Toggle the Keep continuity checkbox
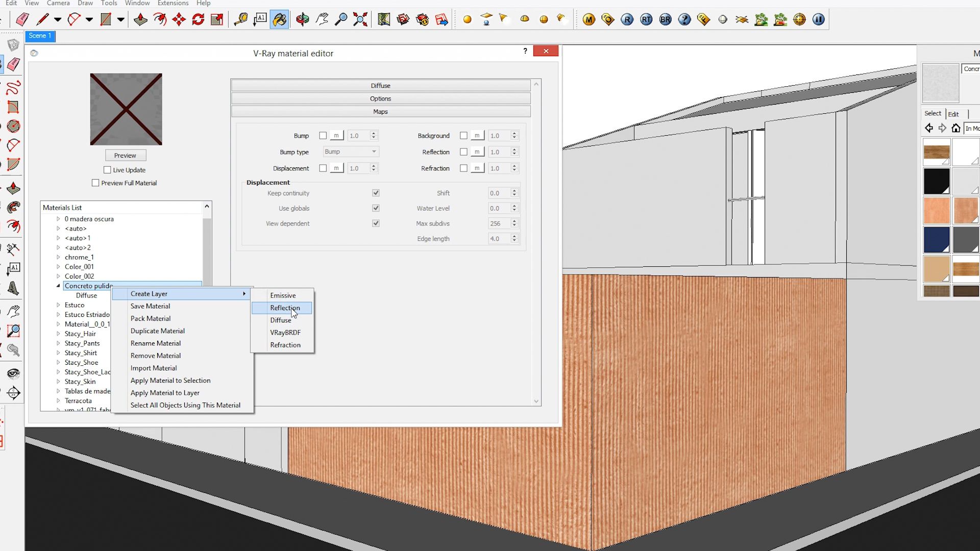980x551 pixels. [376, 193]
